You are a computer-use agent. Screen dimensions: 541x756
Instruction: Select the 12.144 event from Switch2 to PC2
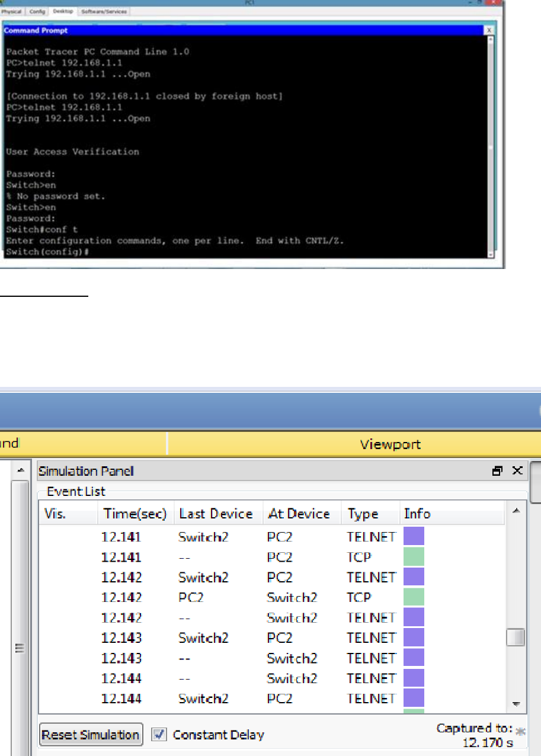pos(272,698)
